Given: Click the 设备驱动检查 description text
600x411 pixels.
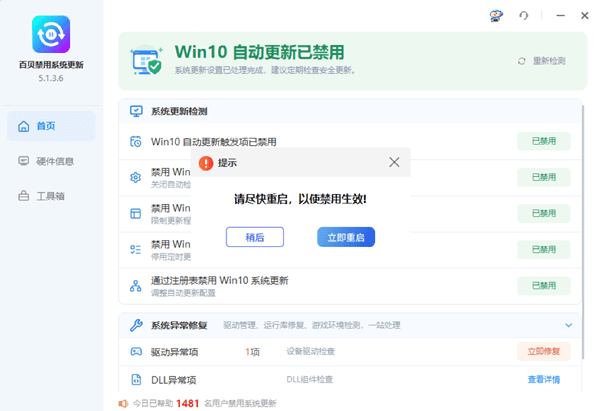Looking at the screenshot, I should pos(311,351).
